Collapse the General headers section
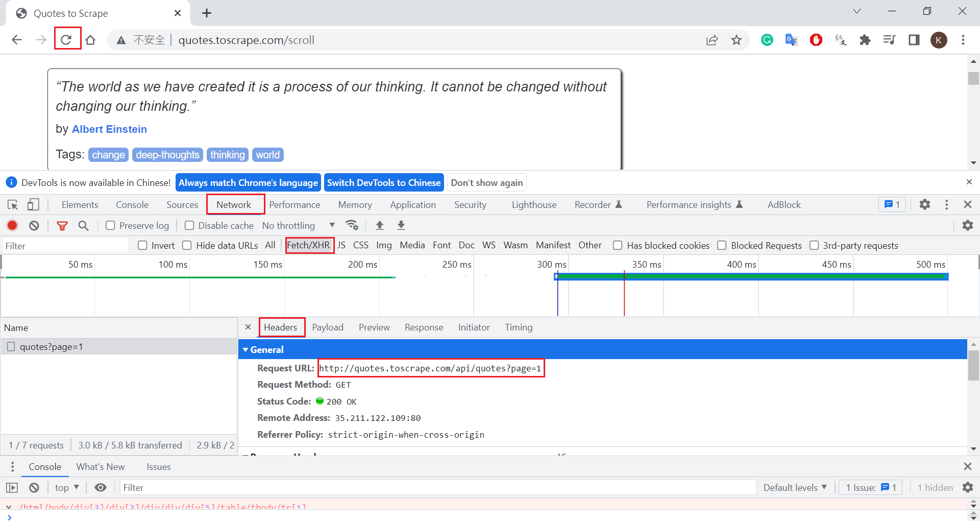This screenshot has height=521, width=980. pos(246,349)
